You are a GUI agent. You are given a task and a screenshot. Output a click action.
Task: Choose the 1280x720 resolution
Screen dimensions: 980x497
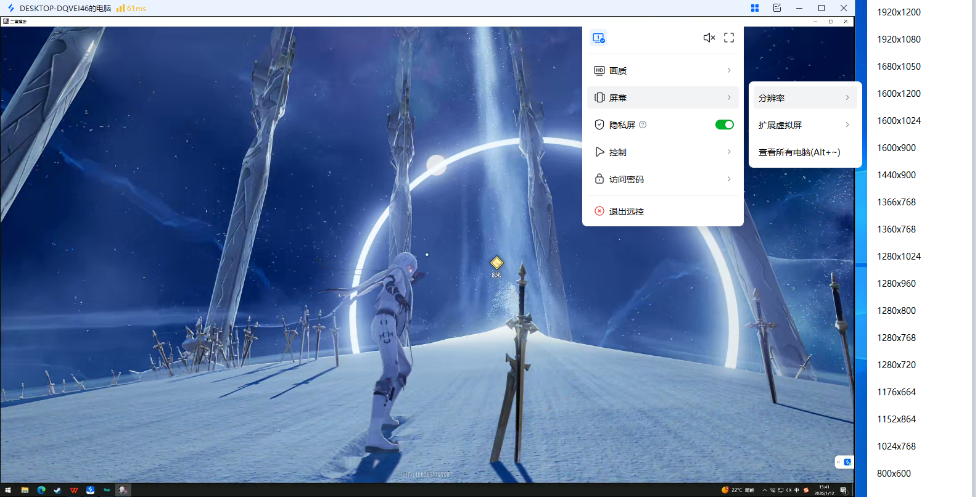coord(896,365)
